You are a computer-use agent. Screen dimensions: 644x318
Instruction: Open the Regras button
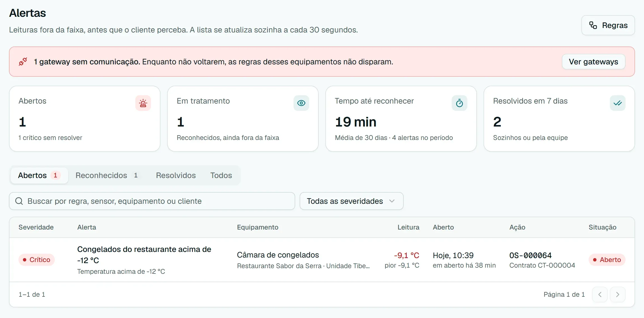[x=608, y=25]
